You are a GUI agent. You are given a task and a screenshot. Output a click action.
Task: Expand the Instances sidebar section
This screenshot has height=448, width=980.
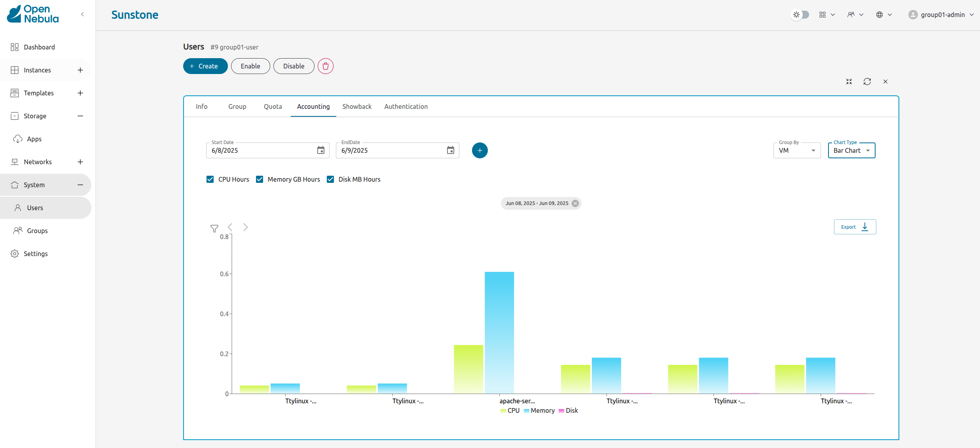tap(80, 70)
